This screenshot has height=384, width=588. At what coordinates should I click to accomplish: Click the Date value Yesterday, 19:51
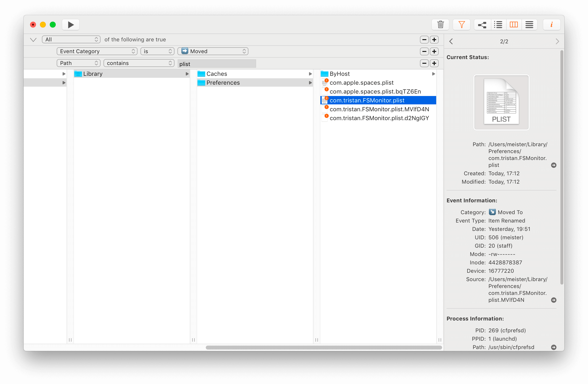tap(509, 229)
